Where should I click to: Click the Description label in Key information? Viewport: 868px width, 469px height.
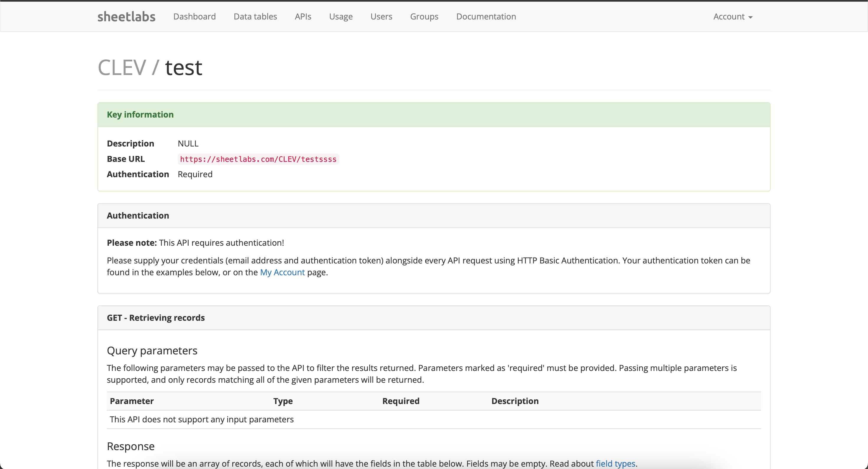[x=130, y=144]
